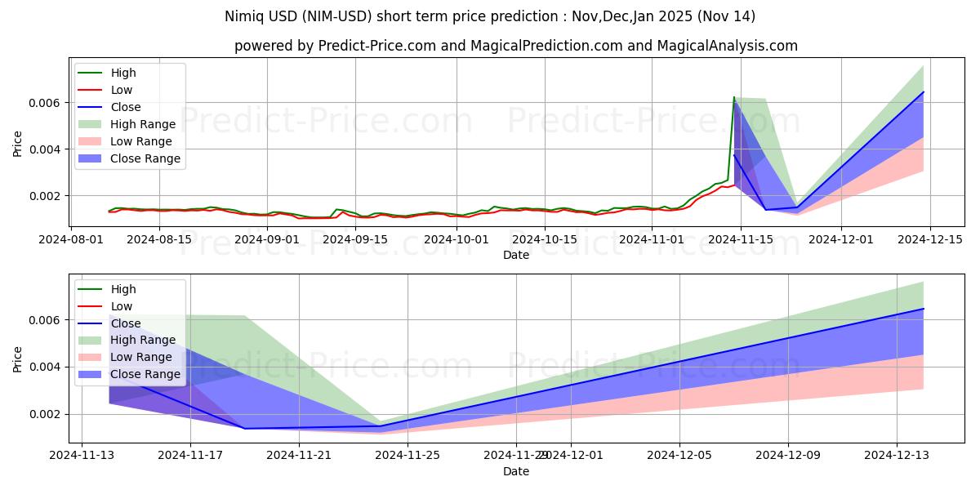
Task: Click the 'Price' y-axis label of top chart
Action: (x=18, y=142)
